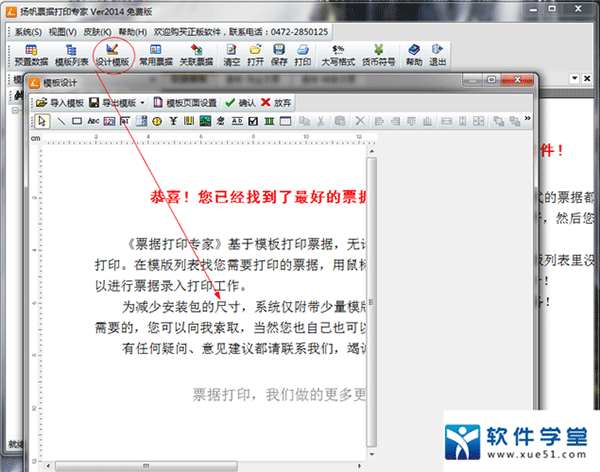Click the align bottom edges icon
This screenshot has width=600, height=472.
click(427, 121)
